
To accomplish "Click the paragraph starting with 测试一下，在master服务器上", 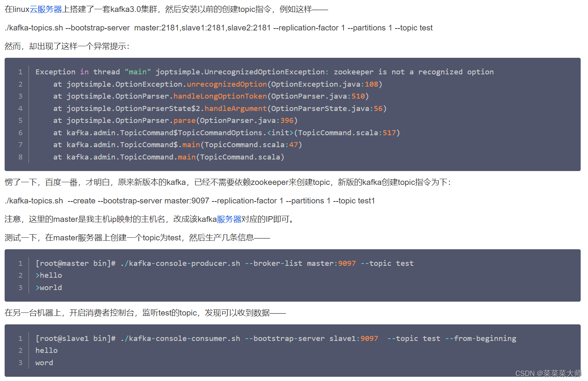I will (137, 238).
